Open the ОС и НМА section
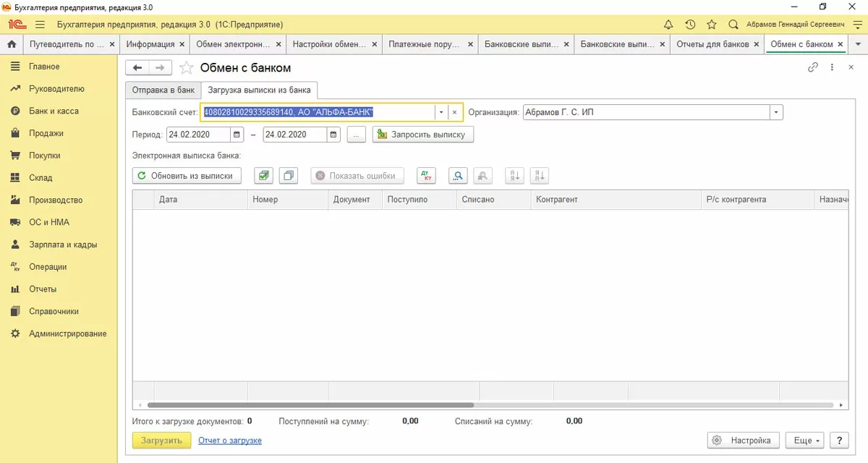Viewport: 868px width, 463px height. tap(59, 222)
